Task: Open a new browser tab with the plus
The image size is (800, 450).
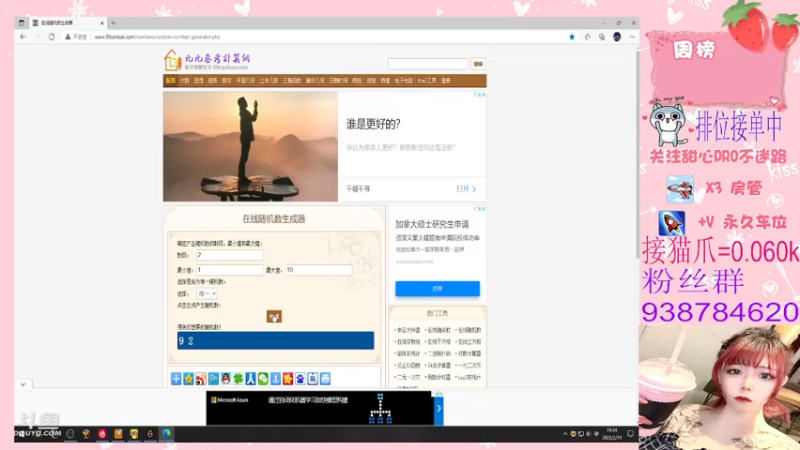Action: (113, 23)
